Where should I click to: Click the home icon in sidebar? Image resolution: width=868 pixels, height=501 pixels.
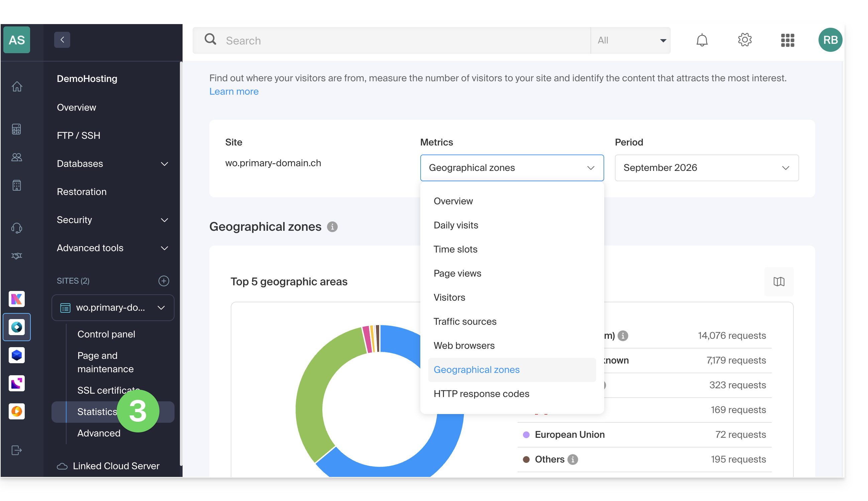coord(17,86)
